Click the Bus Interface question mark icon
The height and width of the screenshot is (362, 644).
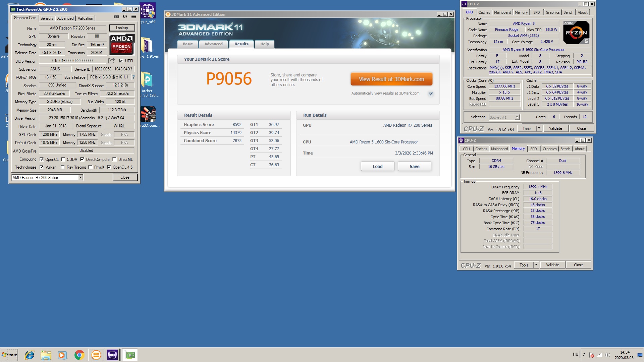click(133, 77)
